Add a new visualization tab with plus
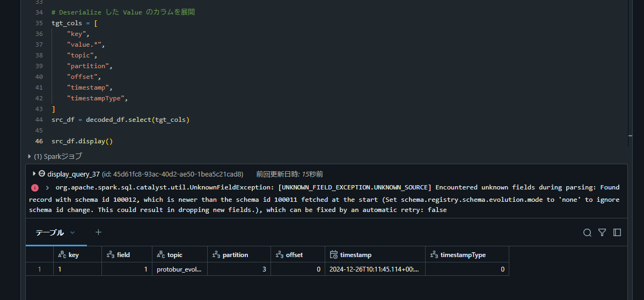The image size is (644, 300). [x=98, y=232]
